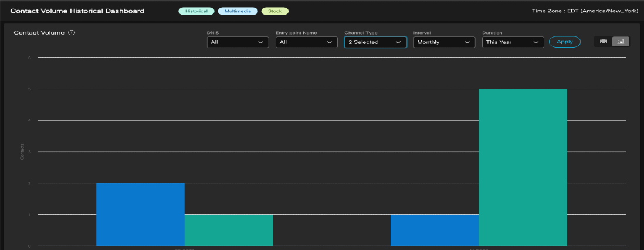The image size is (644, 250).
Task: Click the tall green bar reaching five
Action: (x=523, y=167)
